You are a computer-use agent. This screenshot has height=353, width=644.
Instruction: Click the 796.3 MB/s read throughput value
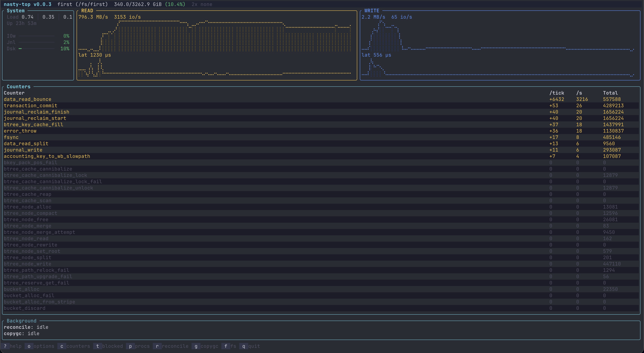pyautogui.click(x=93, y=17)
